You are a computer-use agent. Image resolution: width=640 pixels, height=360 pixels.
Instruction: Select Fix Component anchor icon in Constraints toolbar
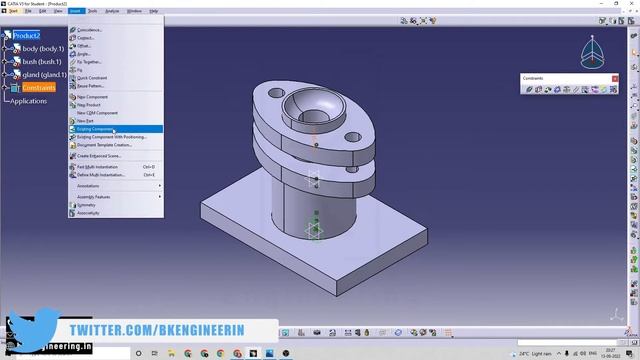coord(567,89)
